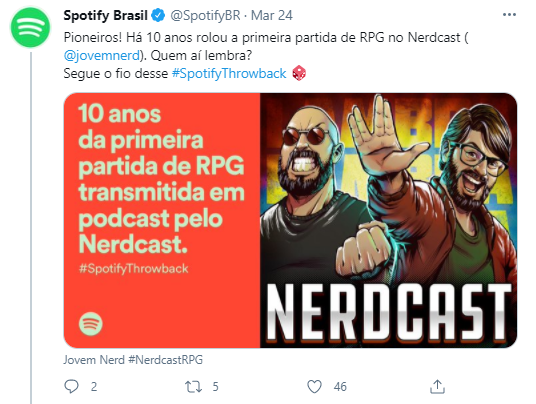The height and width of the screenshot is (404, 536).
Task: Click the Spotify logo on the orange card
Action: (x=91, y=323)
